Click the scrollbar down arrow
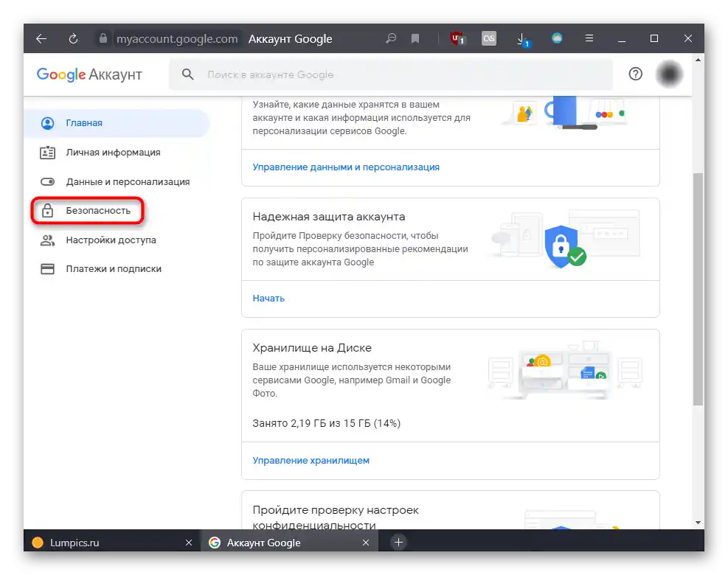Viewport: 728px width, 575px height. click(x=698, y=523)
